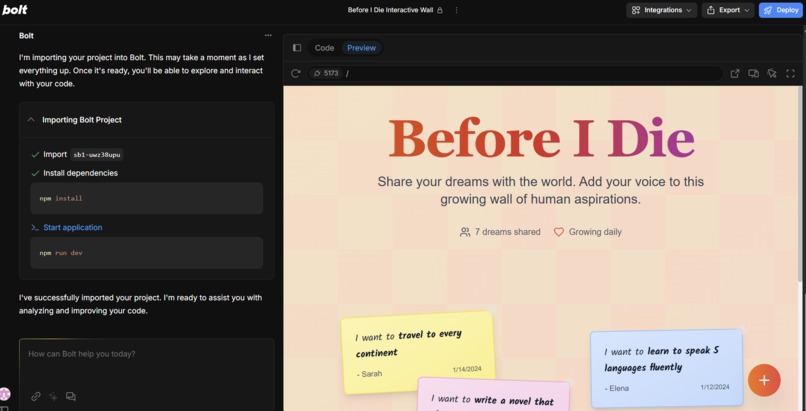Click the terminal icon by Start application
The width and height of the screenshot is (806, 411).
pyautogui.click(x=35, y=228)
